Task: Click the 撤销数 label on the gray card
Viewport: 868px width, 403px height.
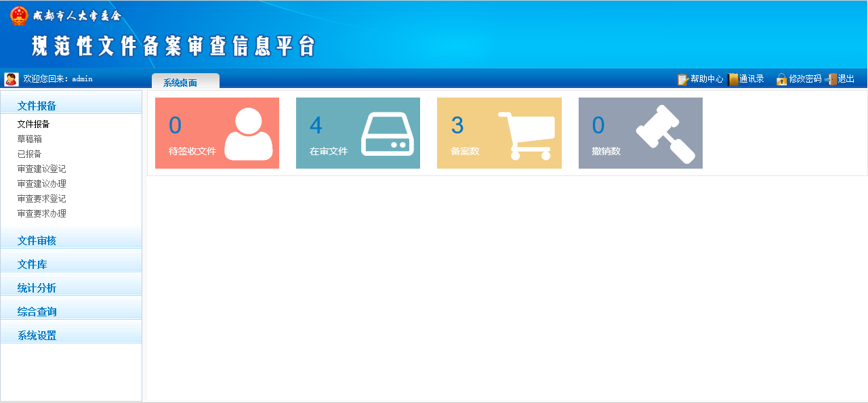Action: click(606, 152)
